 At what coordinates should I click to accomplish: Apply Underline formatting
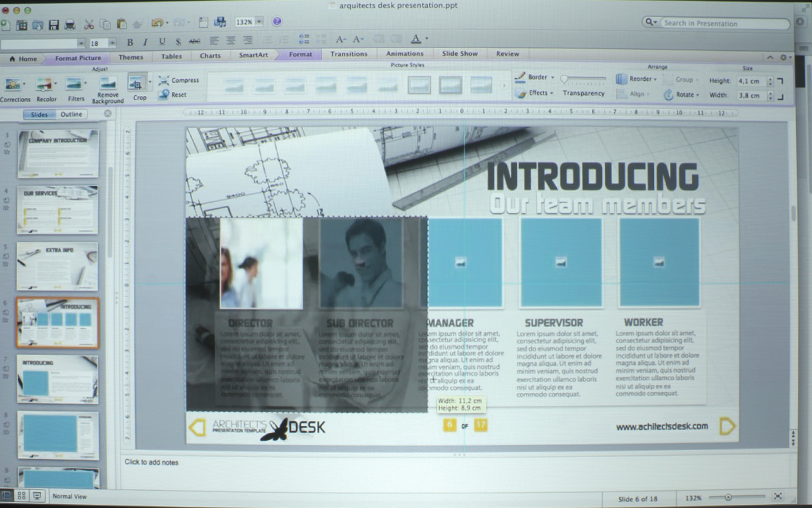tap(162, 41)
